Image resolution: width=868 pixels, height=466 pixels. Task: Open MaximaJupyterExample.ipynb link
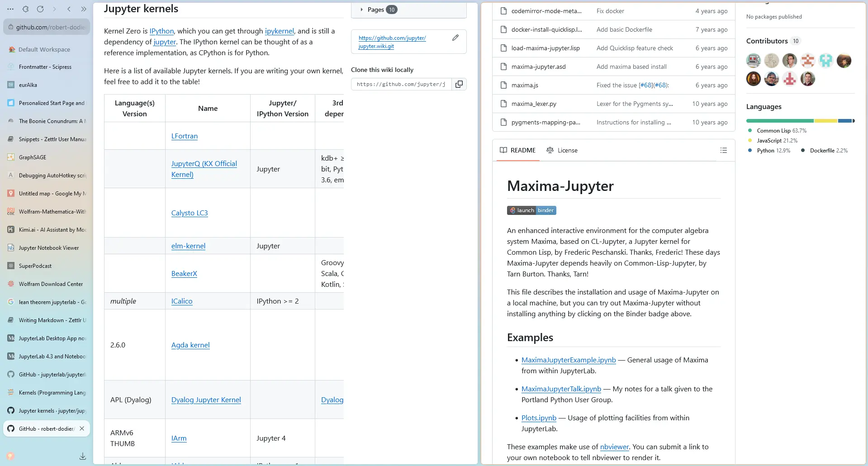(569, 360)
